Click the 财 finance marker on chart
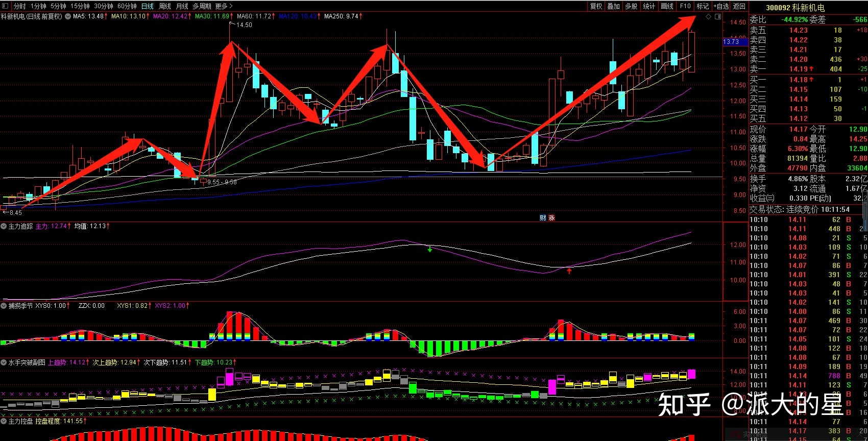 coord(543,218)
